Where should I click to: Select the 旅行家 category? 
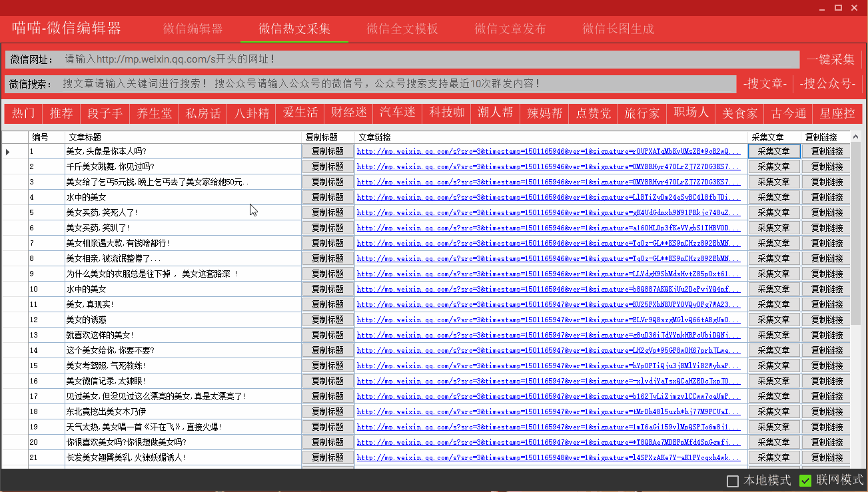[642, 113]
